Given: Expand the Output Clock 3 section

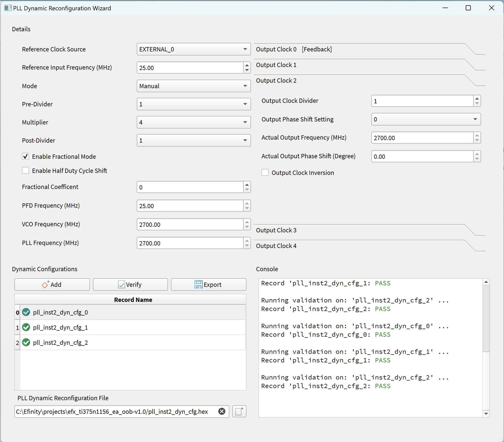Looking at the screenshot, I should coord(276,230).
